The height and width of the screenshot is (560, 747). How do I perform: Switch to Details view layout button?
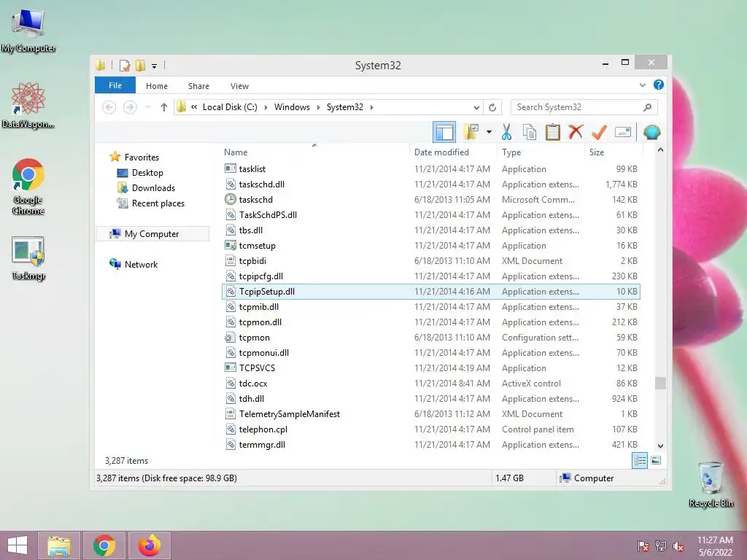[x=640, y=460]
